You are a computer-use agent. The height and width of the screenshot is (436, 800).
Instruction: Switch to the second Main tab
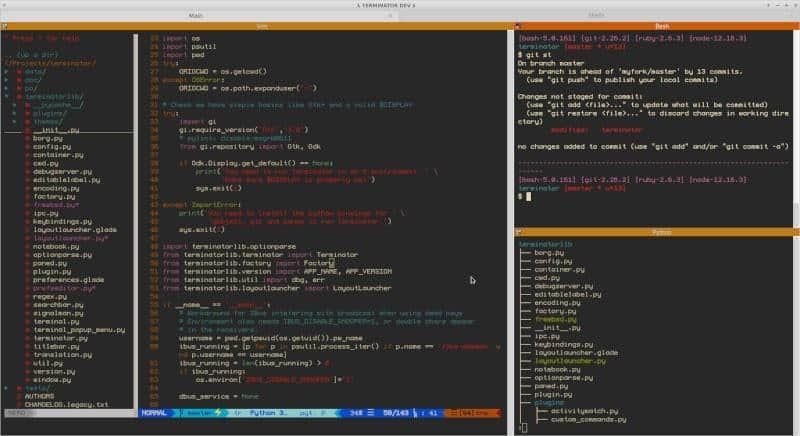596,15
